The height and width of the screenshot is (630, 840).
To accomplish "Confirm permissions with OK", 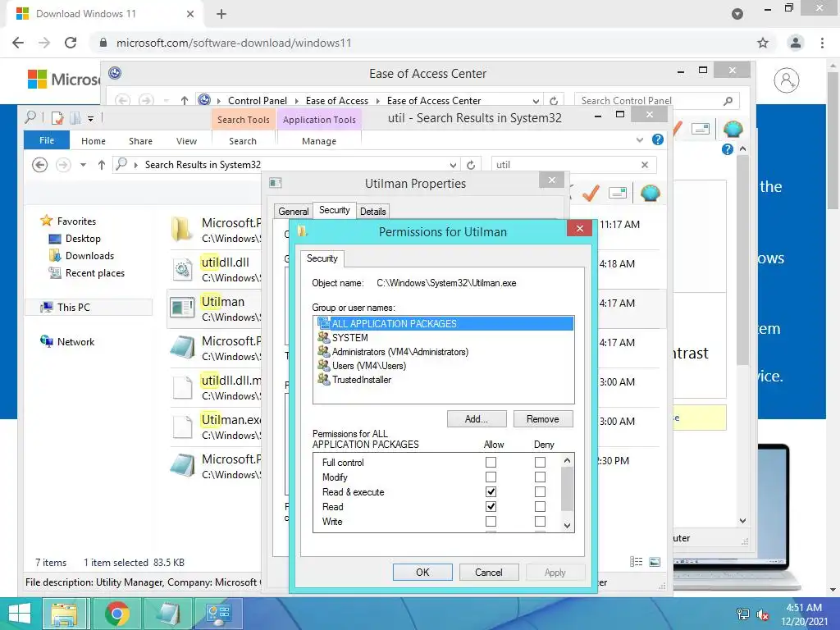I will click(x=422, y=572).
